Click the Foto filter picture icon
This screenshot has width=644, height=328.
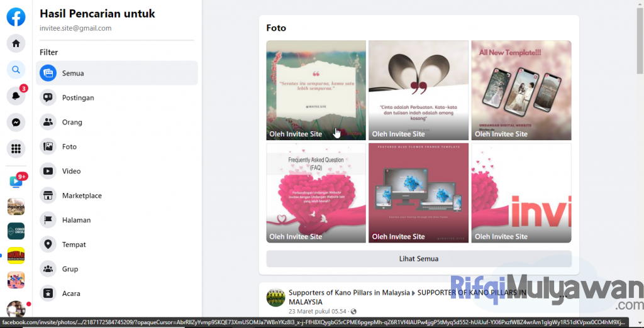click(48, 146)
